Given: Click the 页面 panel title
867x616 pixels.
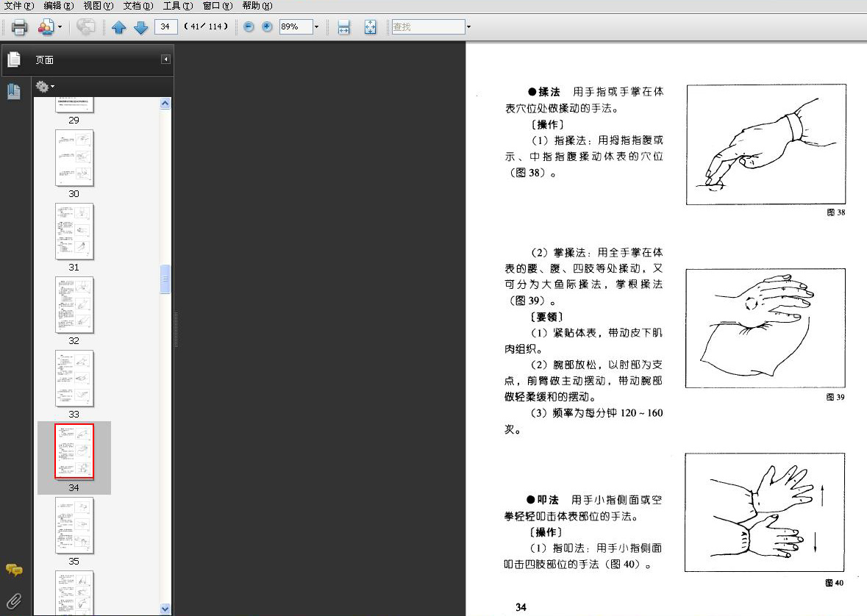Looking at the screenshot, I should tap(44, 60).
